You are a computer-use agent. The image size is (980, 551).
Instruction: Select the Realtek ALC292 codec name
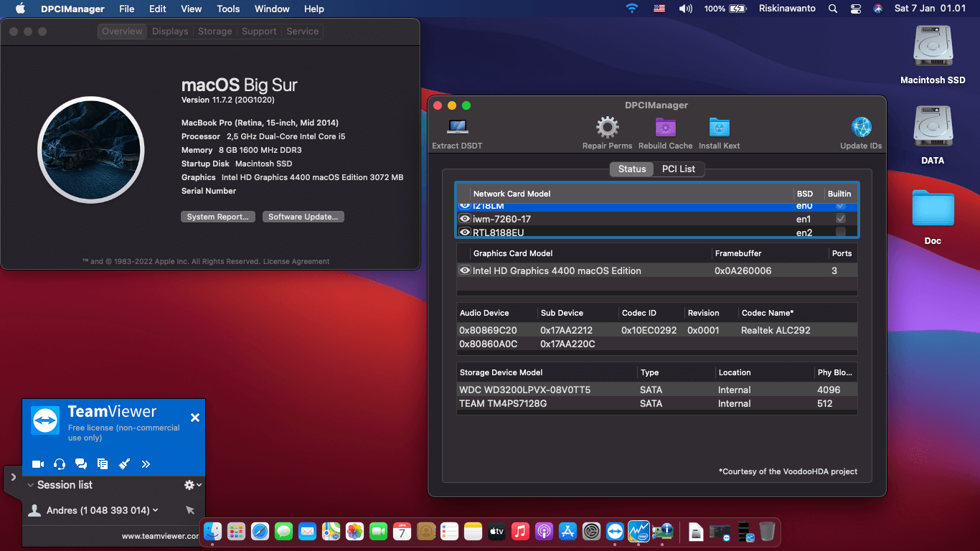(776, 330)
